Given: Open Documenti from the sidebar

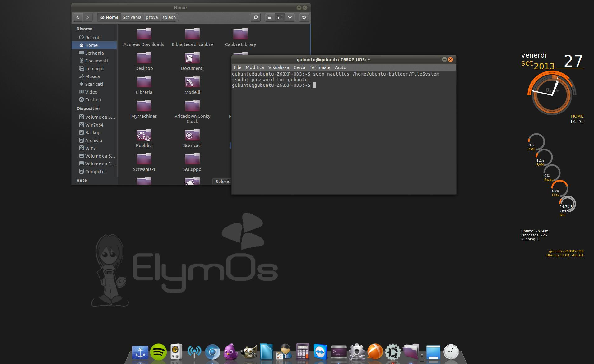Looking at the screenshot, I should point(94,61).
